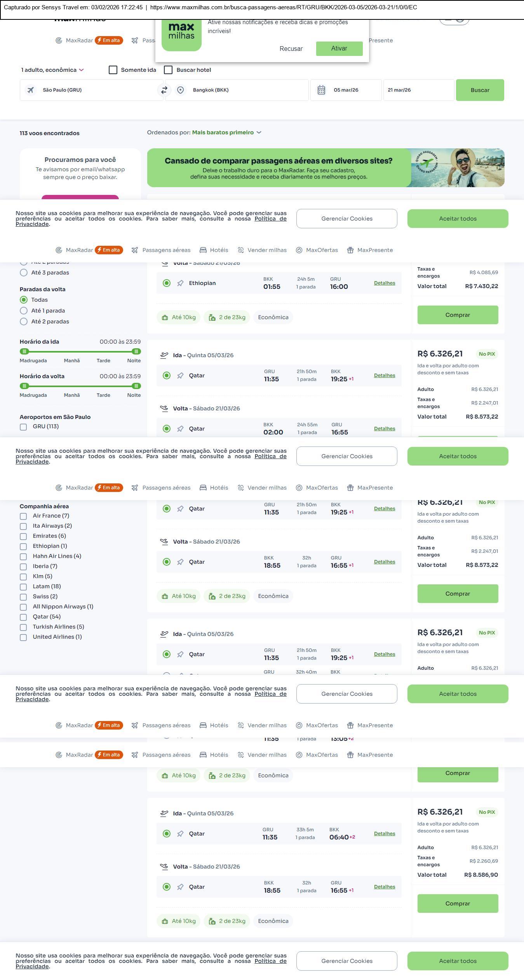Click the swap origin and destination arrows icon

(x=164, y=90)
